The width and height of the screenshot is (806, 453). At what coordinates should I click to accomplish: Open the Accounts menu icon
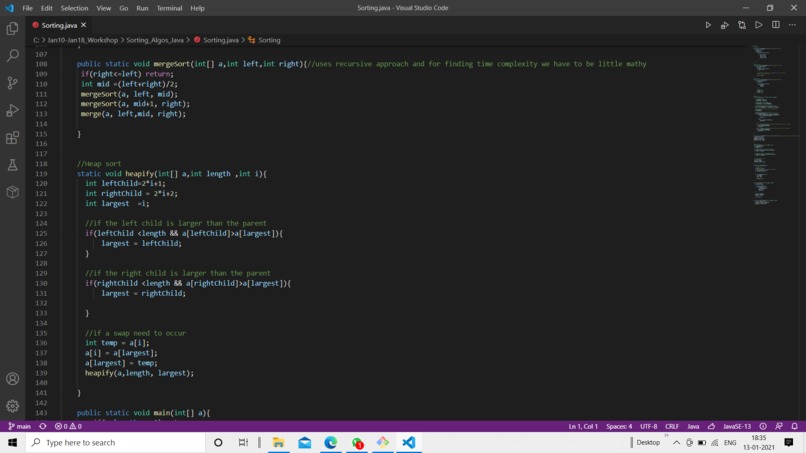pos(12,379)
